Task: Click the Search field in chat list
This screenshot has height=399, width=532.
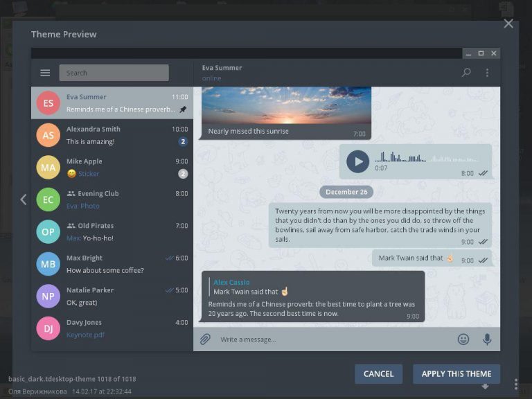Action: click(114, 73)
